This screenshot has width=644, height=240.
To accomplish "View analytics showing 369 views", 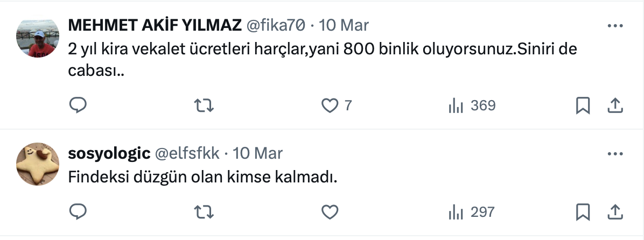I will point(472,106).
